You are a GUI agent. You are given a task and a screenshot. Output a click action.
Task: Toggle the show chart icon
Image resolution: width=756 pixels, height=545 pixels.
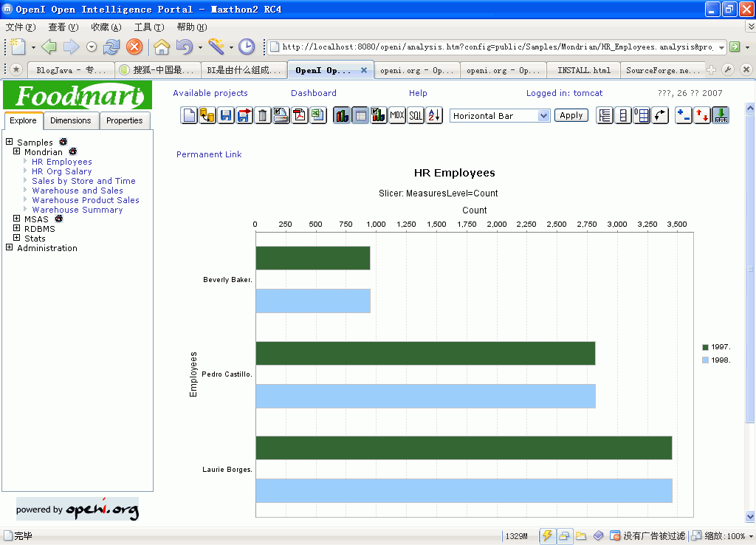coord(342,116)
